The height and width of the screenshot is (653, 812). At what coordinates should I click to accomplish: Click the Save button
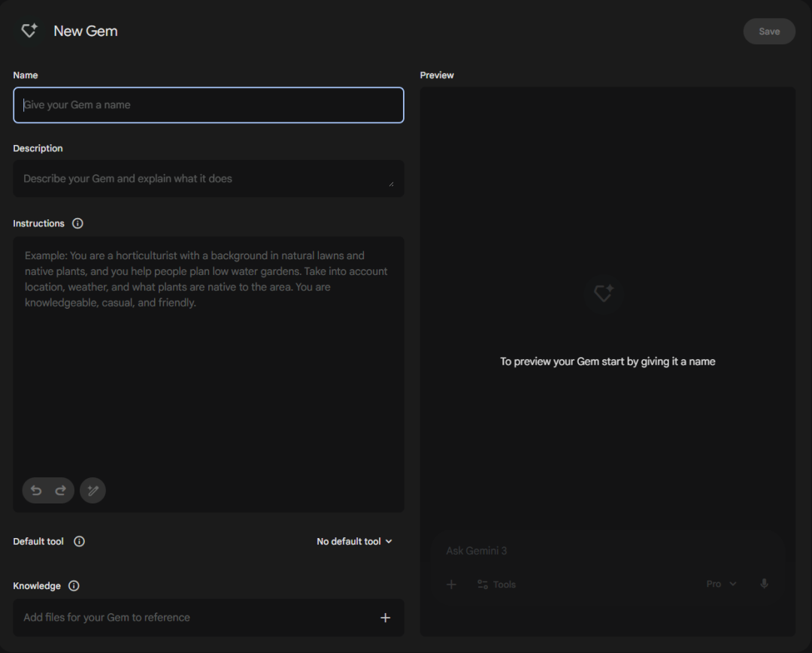point(769,31)
